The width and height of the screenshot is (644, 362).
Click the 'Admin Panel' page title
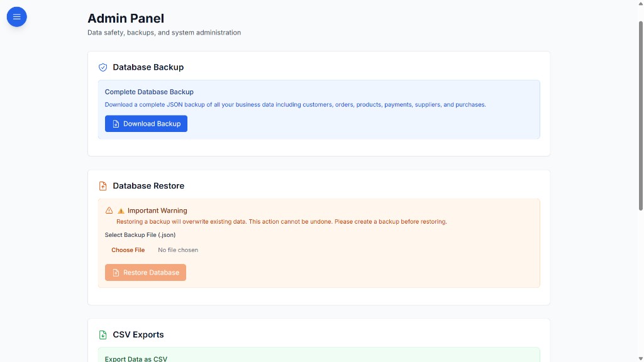click(126, 18)
